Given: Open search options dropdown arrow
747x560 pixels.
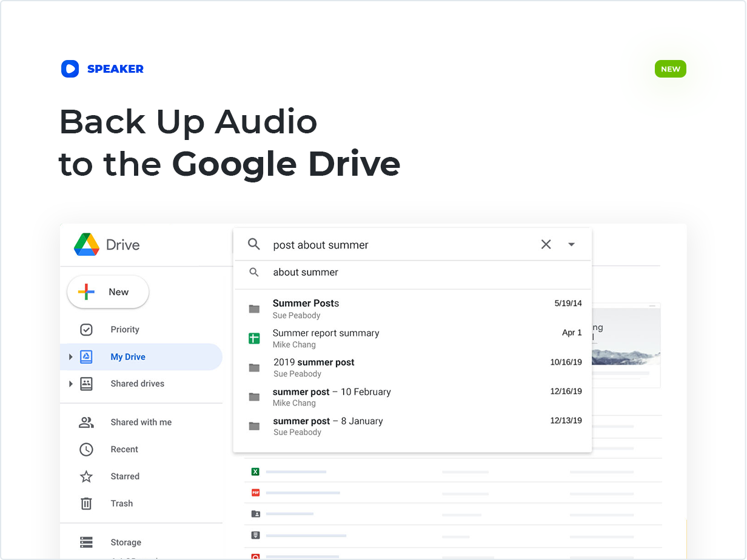Looking at the screenshot, I should (571, 244).
